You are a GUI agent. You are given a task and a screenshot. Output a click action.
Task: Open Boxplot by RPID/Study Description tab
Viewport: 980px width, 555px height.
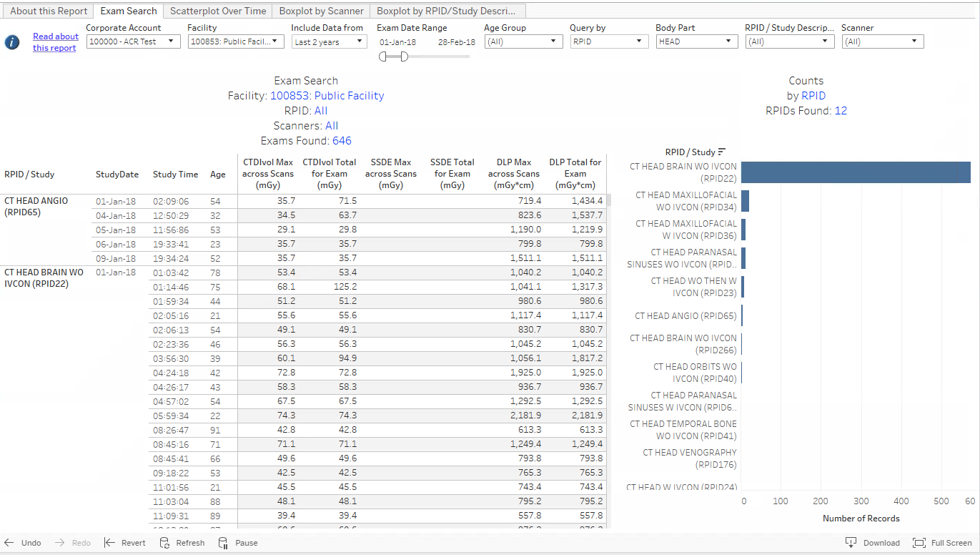pos(448,11)
